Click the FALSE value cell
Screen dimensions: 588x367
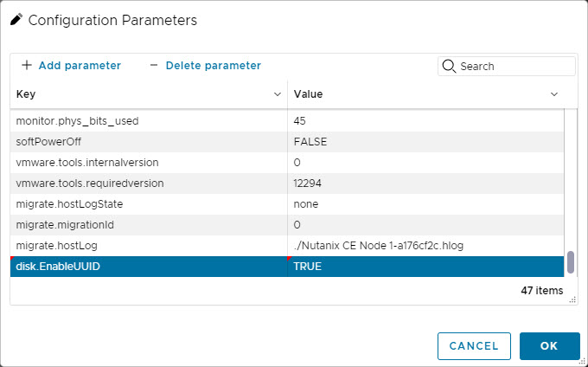coord(425,142)
